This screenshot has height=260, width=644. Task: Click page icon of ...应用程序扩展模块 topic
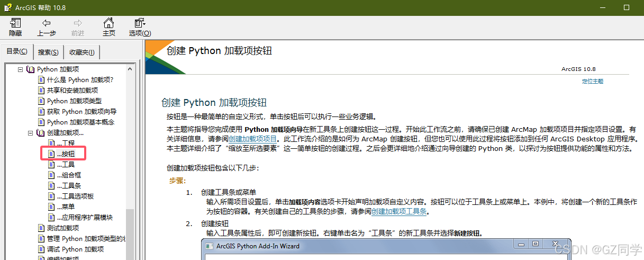pos(51,218)
